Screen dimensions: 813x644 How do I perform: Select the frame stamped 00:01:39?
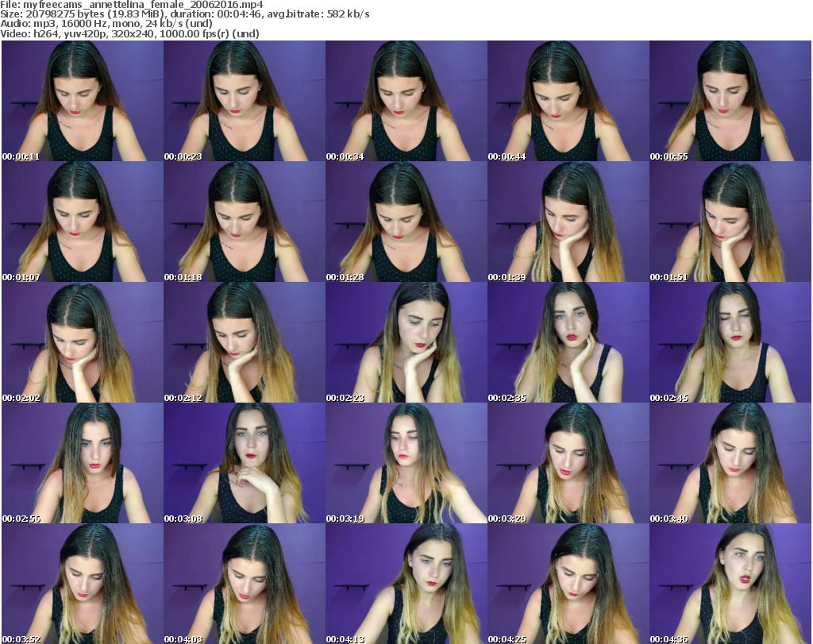pos(568,222)
